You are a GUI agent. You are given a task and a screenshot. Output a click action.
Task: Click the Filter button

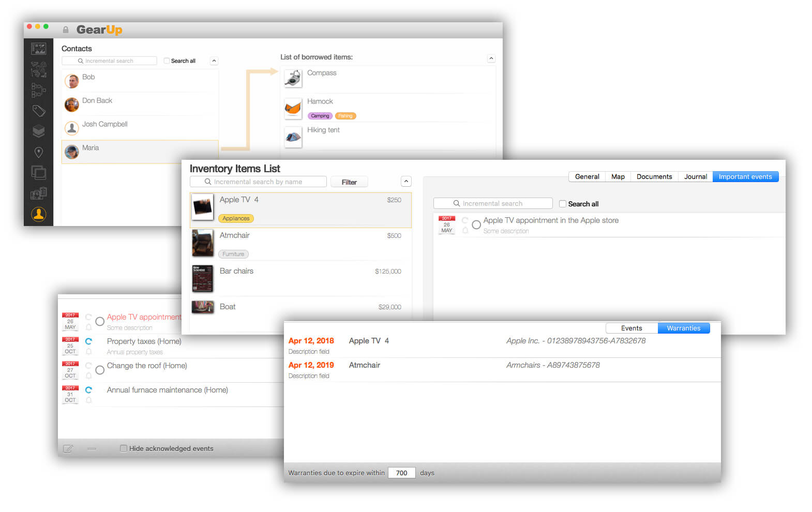349,182
